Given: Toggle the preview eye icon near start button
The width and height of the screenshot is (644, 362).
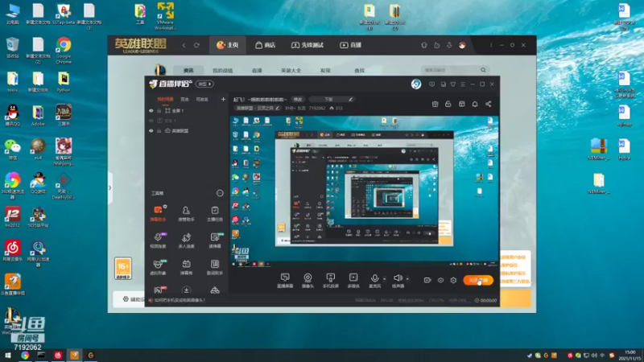Looking at the screenshot, I should click(x=440, y=280).
